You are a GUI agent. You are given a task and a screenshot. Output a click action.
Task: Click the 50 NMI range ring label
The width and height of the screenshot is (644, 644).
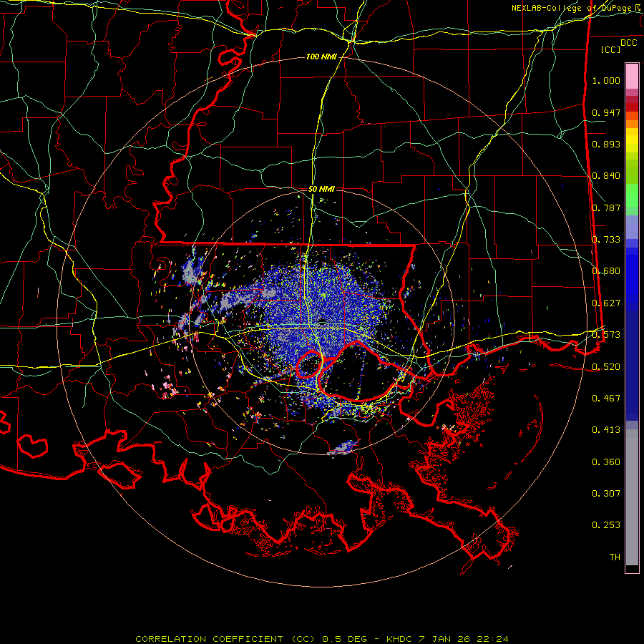(x=321, y=189)
